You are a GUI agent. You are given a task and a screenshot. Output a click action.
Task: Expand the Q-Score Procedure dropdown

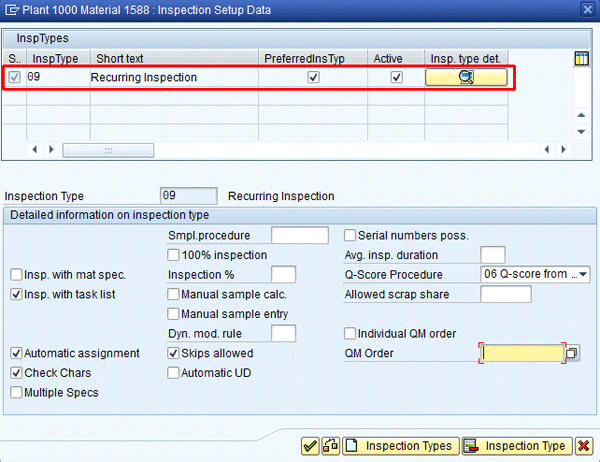pos(583,274)
